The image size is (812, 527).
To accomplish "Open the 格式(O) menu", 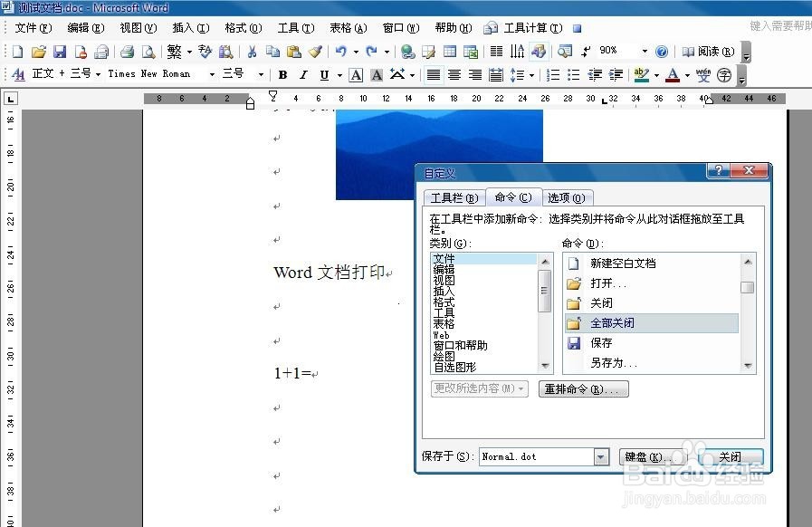I will pos(244,28).
